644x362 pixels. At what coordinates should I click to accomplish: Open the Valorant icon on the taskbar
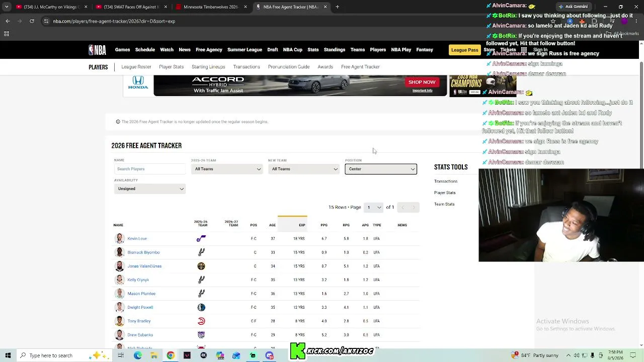pyautogui.click(x=187, y=355)
